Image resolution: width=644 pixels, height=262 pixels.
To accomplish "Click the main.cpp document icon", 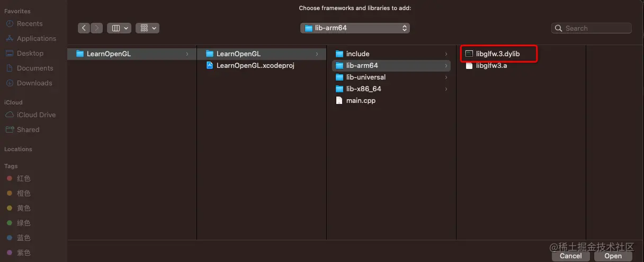I will pyautogui.click(x=339, y=100).
